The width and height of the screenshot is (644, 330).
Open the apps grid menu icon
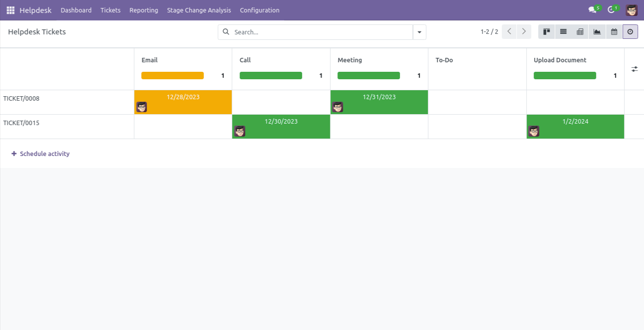(x=10, y=10)
